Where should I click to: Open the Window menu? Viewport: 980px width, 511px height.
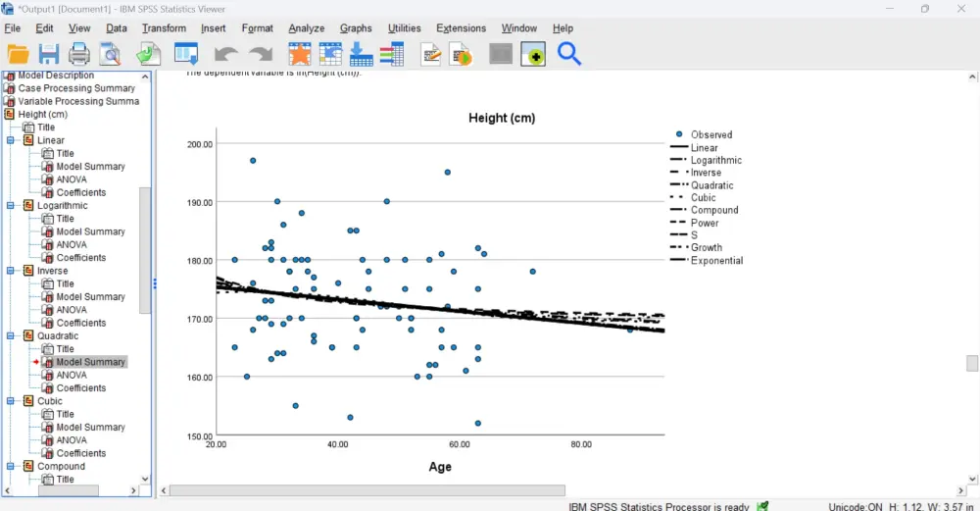518,28
